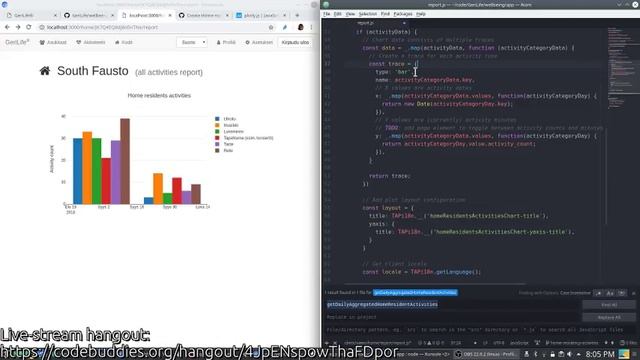Close the active localhost:3000 tab
Image resolution: width=640 pixels, height=360 pixels.
pyautogui.click(x=170, y=16)
